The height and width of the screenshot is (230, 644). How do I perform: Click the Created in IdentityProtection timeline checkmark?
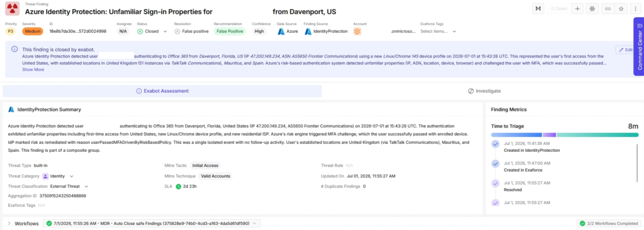(495, 143)
